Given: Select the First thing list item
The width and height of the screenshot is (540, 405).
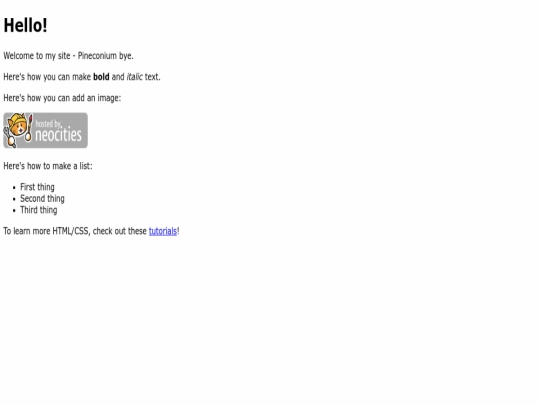Looking at the screenshot, I should click(x=37, y=187).
